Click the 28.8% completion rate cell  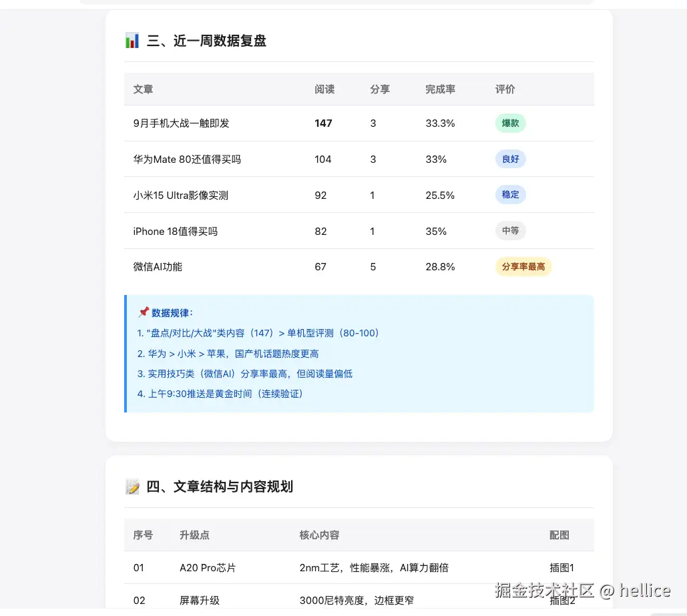pyautogui.click(x=441, y=267)
